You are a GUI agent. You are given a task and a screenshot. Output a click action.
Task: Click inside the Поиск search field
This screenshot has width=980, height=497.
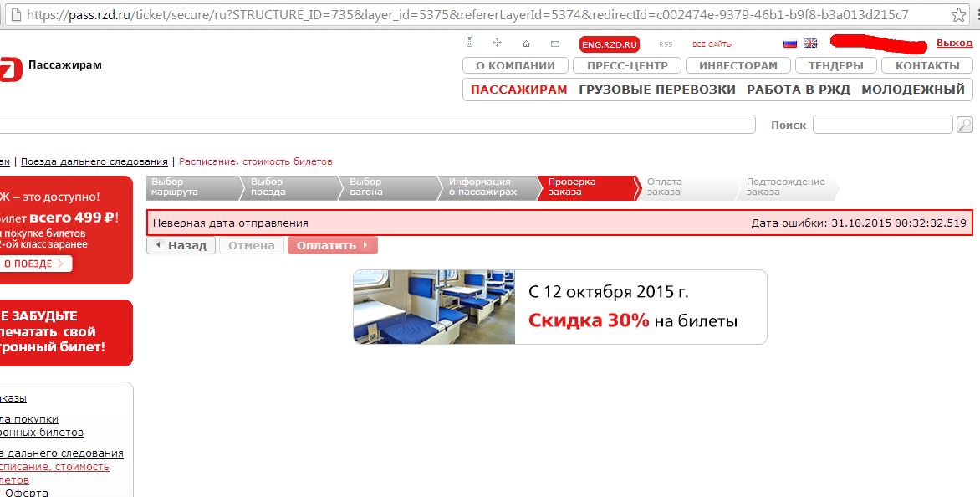pyautogui.click(x=882, y=125)
